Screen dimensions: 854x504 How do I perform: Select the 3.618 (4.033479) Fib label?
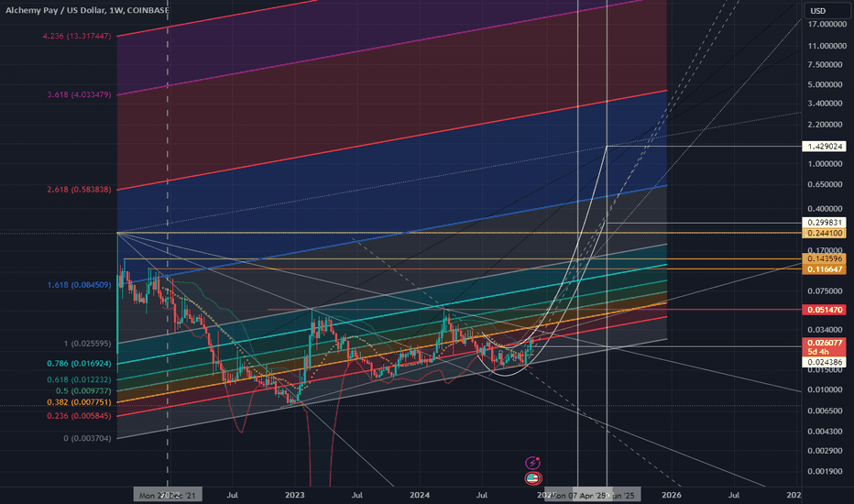79,94
